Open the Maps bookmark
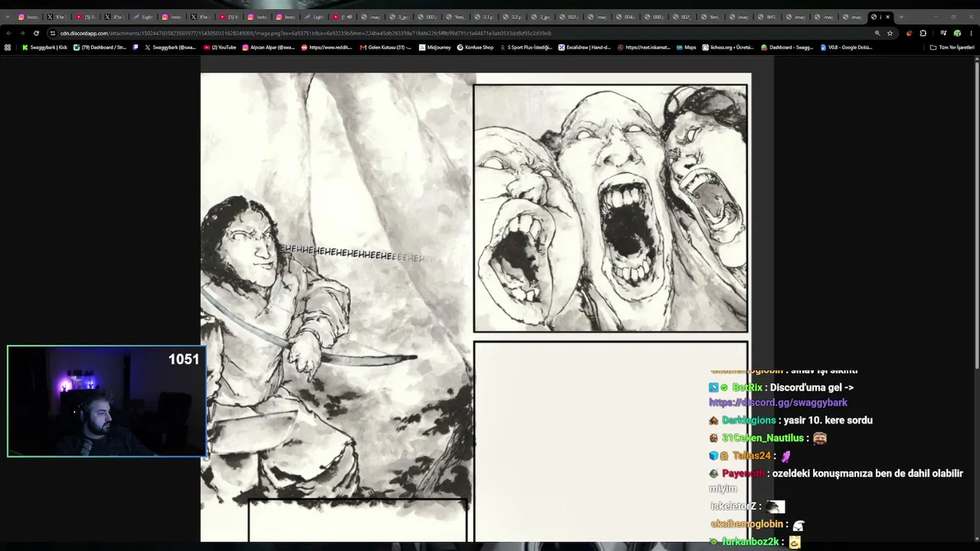Image resolution: width=980 pixels, height=551 pixels. click(686, 47)
